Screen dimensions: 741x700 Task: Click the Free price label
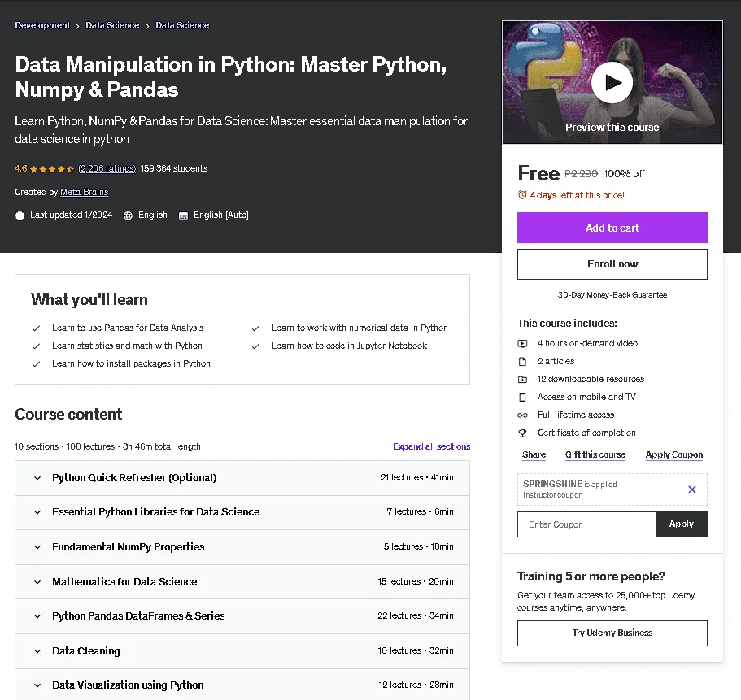[538, 173]
